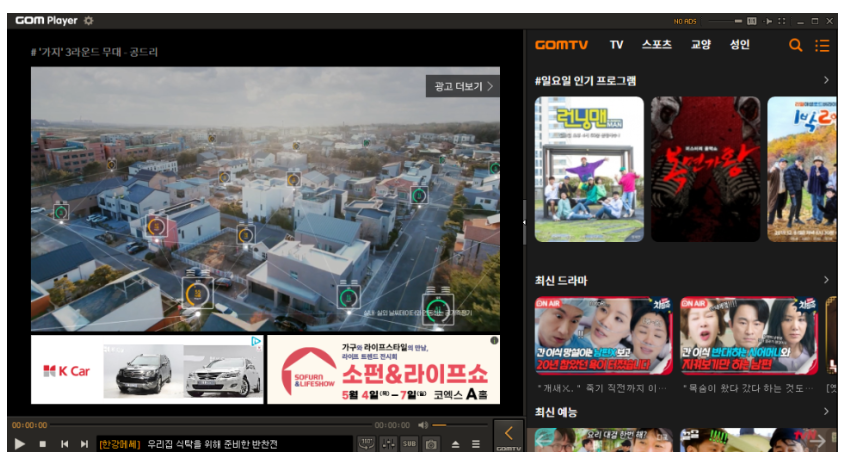The width and height of the screenshot is (844, 460).
Task: Open the SUB subtitle settings
Action: [410, 443]
